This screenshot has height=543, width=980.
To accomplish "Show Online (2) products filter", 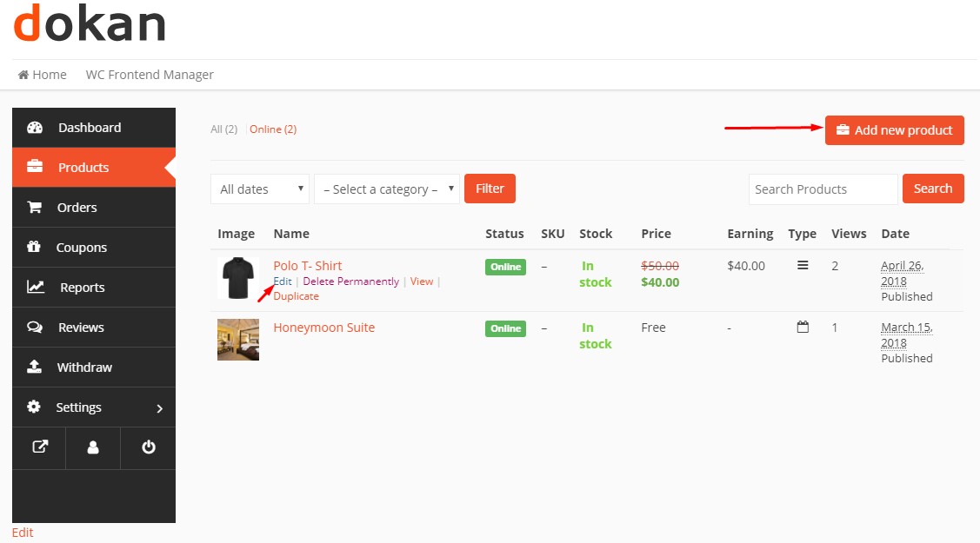I will [x=273, y=129].
